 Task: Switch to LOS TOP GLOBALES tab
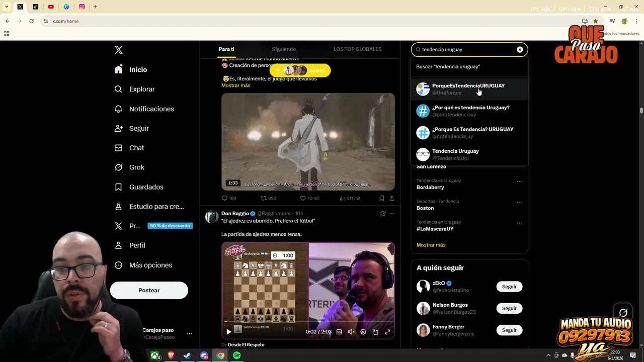357,49
